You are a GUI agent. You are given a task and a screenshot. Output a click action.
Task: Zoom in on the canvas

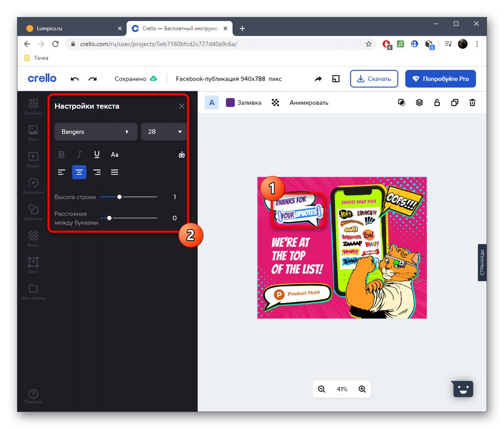pos(362,389)
